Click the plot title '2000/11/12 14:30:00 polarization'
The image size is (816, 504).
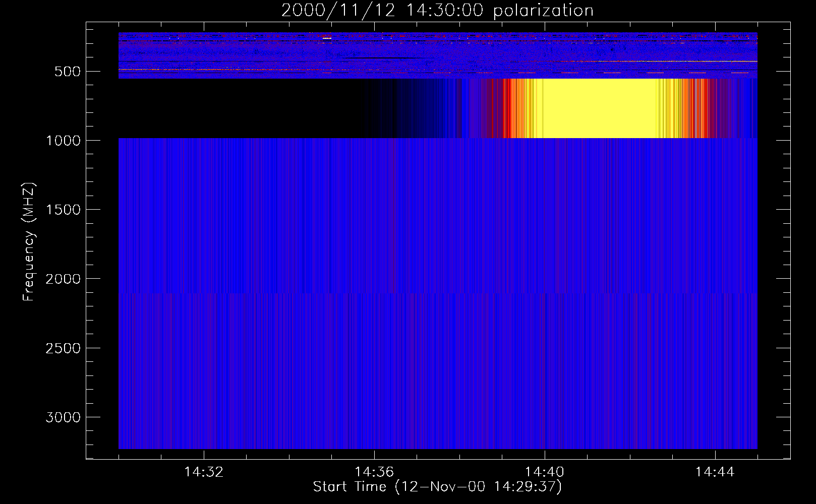click(x=437, y=11)
